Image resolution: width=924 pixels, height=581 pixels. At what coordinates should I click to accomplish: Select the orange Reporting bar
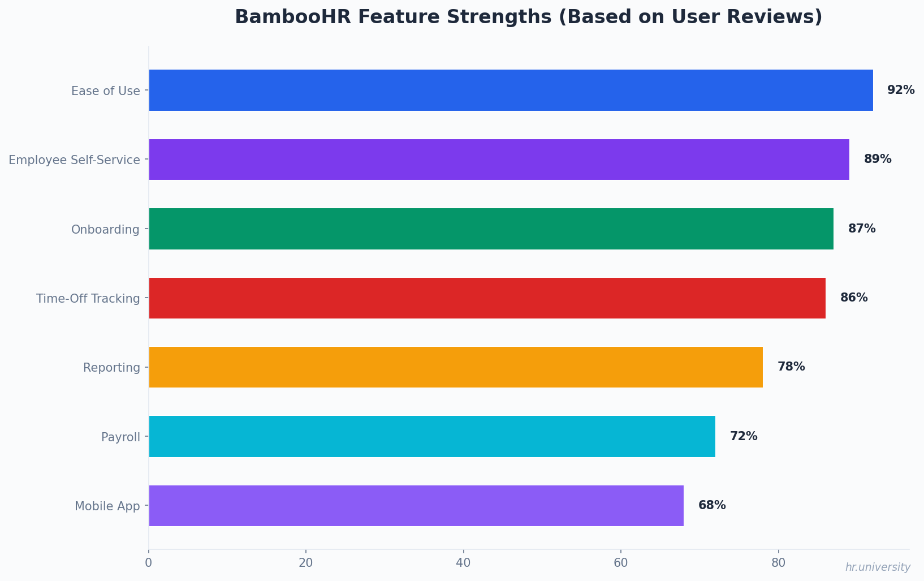(x=456, y=367)
